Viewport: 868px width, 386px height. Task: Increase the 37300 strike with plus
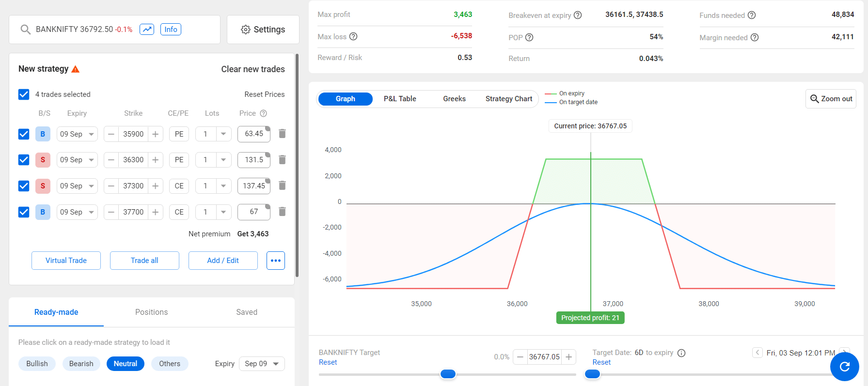click(156, 186)
